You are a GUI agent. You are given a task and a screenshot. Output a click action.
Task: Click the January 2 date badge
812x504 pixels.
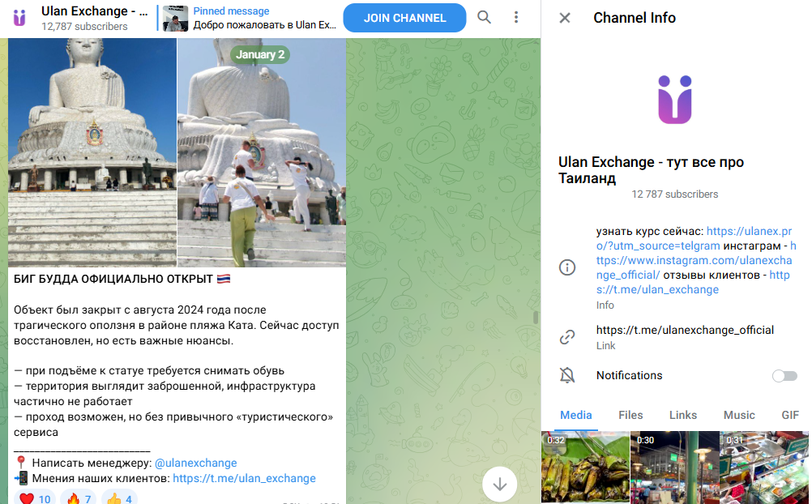tap(260, 54)
